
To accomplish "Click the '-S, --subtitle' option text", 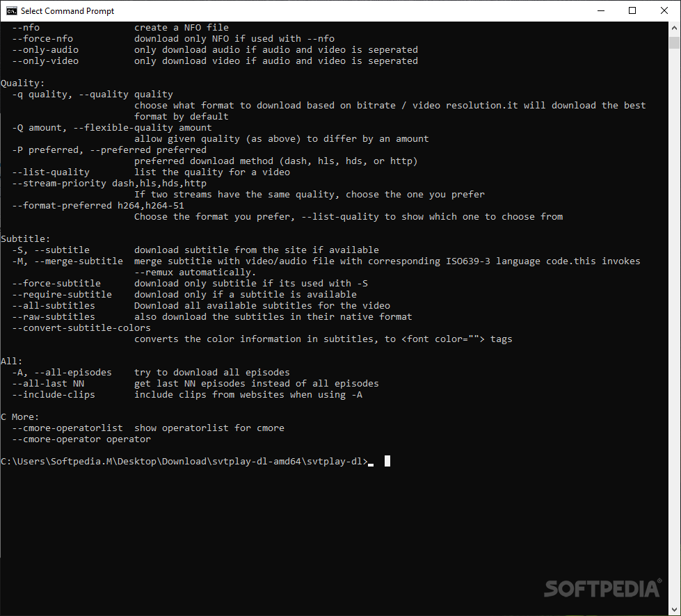I will pyautogui.click(x=51, y=250).
